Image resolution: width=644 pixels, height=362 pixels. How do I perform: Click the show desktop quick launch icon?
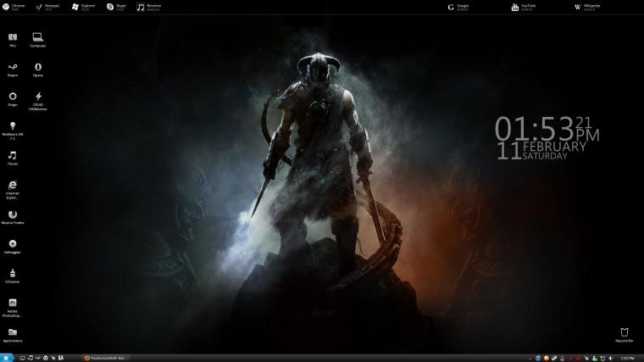click(x=22, y=359)
